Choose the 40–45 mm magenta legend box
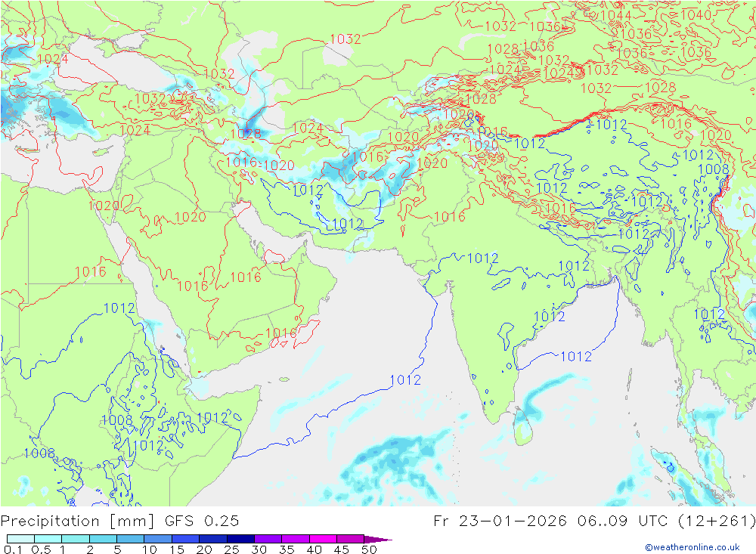This screenshot has height=554, width=756. [323, 539]
